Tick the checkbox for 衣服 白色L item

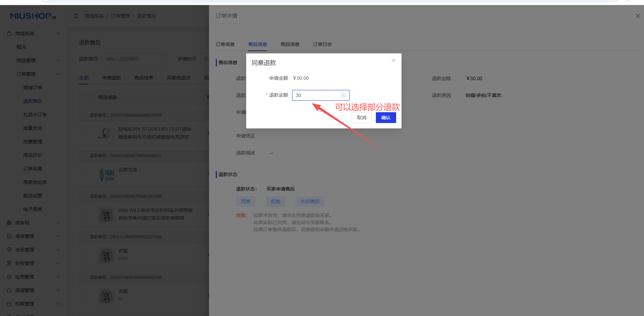coord(86,256)
